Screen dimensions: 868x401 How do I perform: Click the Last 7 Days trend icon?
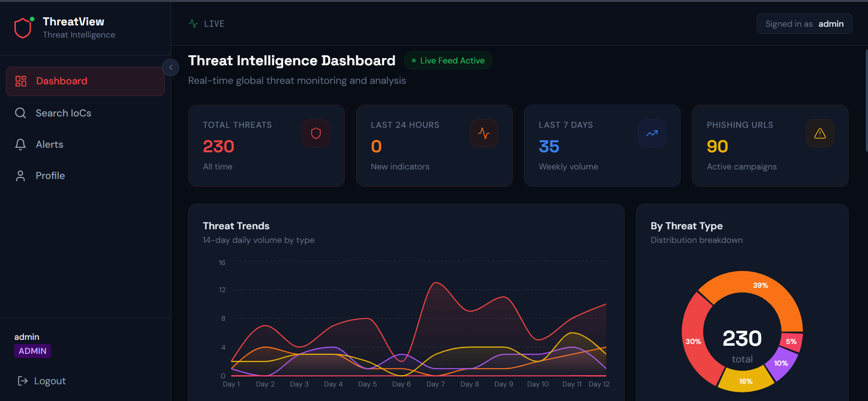click(652, 133)
